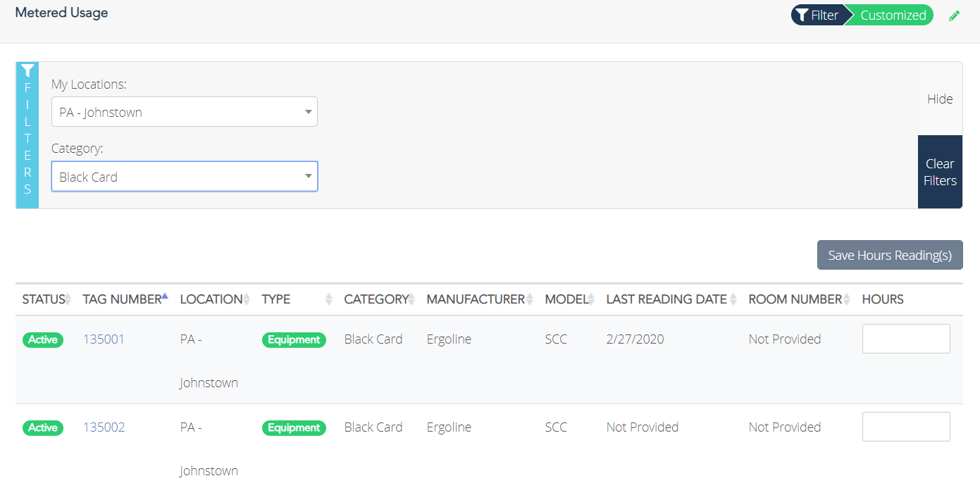Screen dimensions: 980x483
Task: Click the Active badge for tag 135001
Action: [43, 339]
